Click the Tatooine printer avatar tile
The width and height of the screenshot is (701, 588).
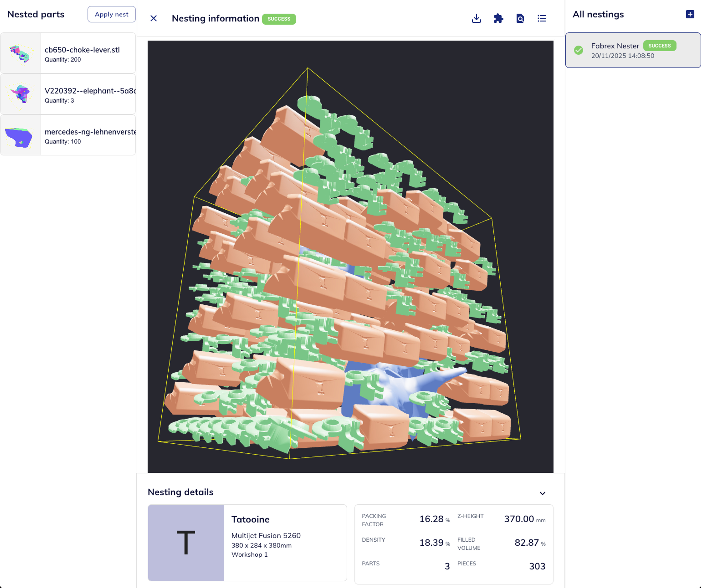186,543
